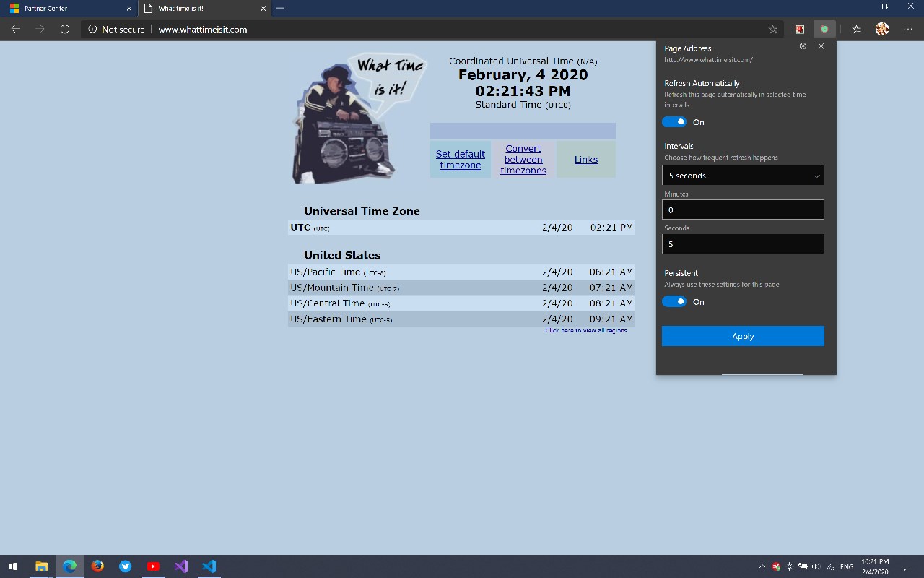The image size is (924, 578).
Task: Open File Explorer from taskbar
Action: point(41,566)
